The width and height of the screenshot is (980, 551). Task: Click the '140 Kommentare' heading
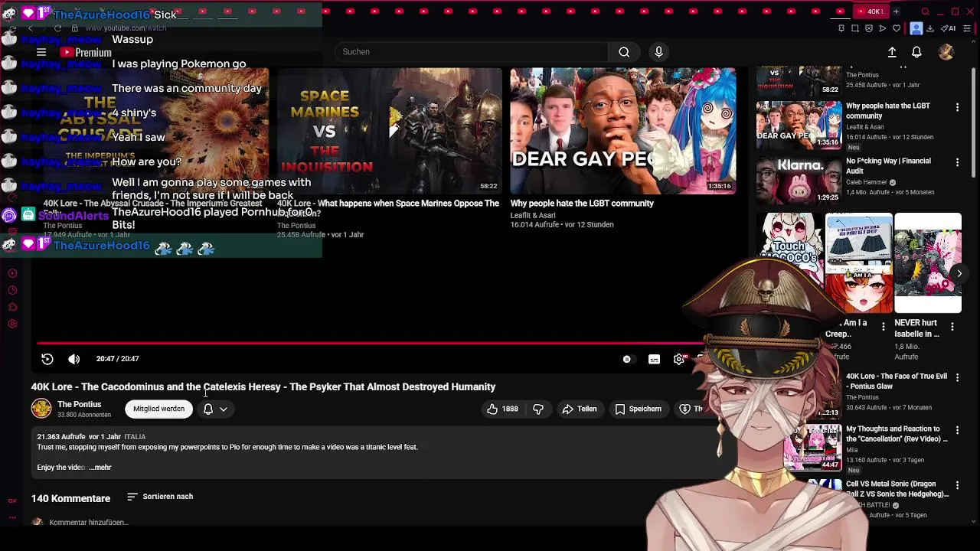tap(70, 498)
